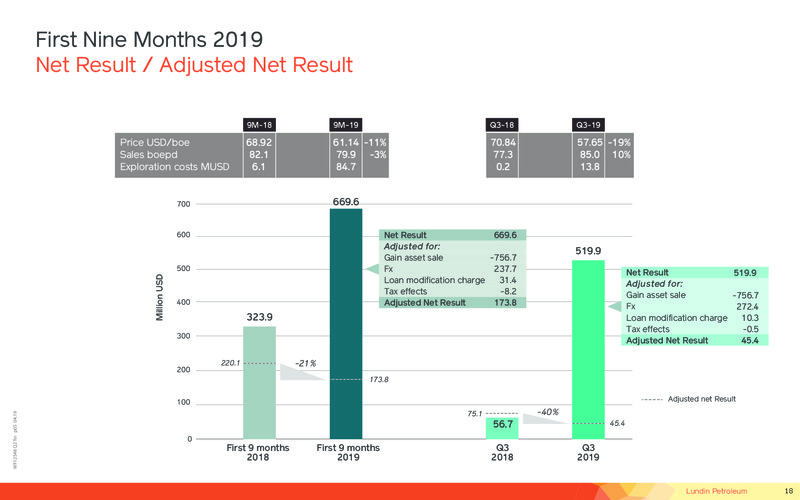
Task: Click the 57.65 price value
Action: [589, 142]
